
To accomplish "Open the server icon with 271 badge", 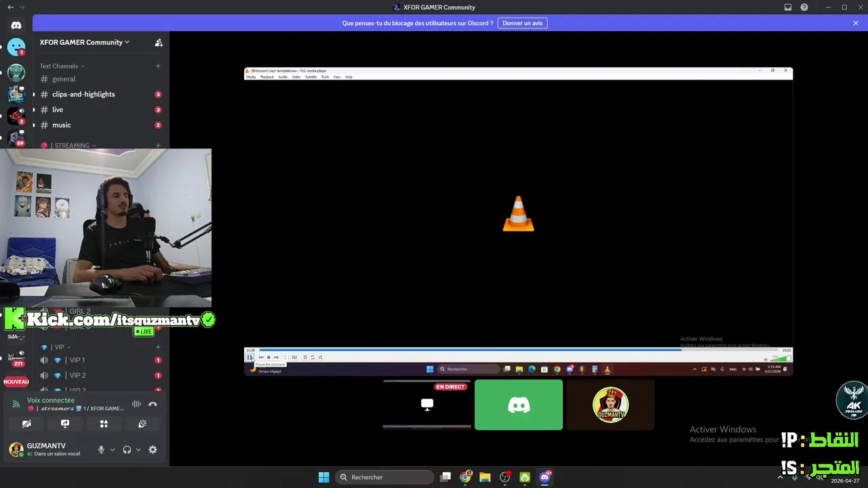I will click(x=16, y=358).
